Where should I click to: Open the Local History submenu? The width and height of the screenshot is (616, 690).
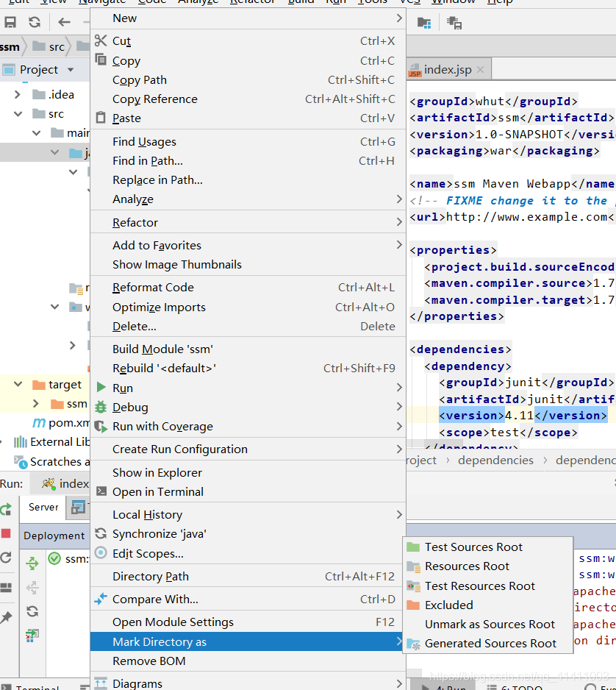pyautogui.click(x=248, y=514)
